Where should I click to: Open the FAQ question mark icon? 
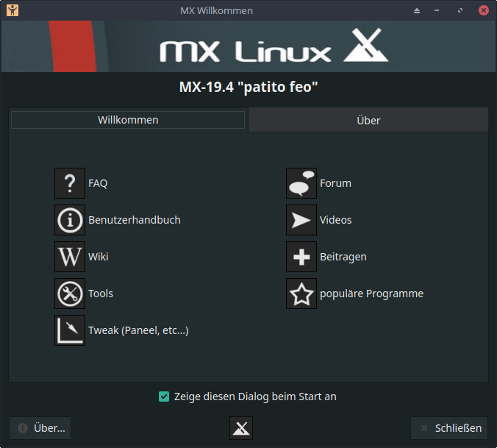(x=70, y=183)
